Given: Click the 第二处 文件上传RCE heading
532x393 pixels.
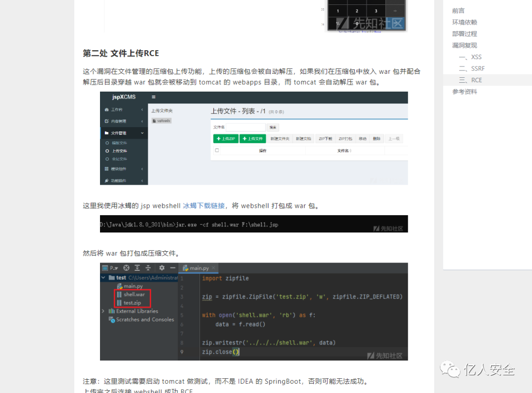Looking at the screenshot, I should [121, 53].
